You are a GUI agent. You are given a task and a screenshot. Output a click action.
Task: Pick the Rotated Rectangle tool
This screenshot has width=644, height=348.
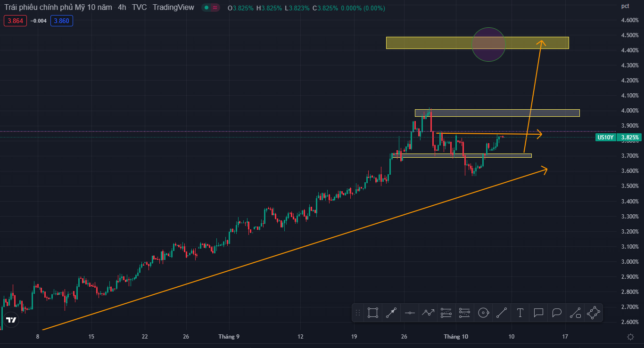pyautogui.click(x=593, y=313)
